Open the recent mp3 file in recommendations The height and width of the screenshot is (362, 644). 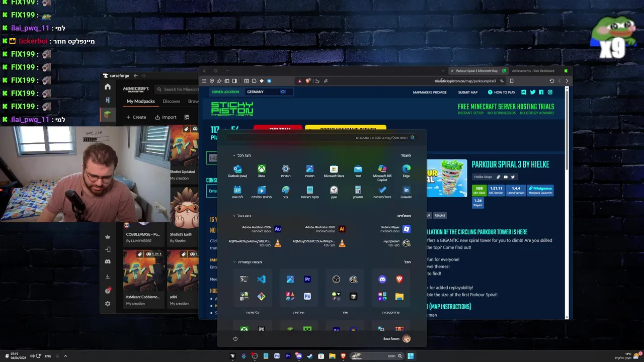coord(396,243)
